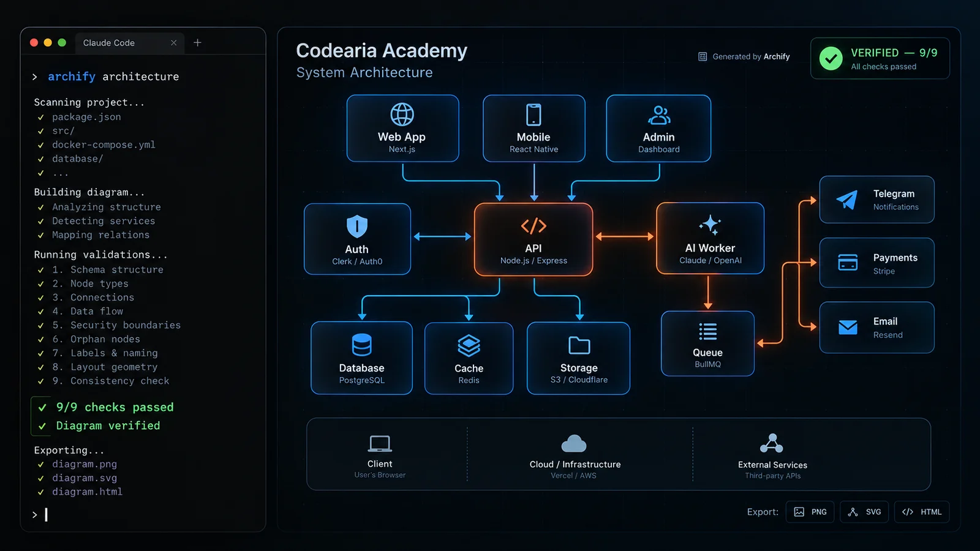The height and width of the screenshot is (551, 980).
Task: Click the users icon on Admin node
Action: coord(659,115)
